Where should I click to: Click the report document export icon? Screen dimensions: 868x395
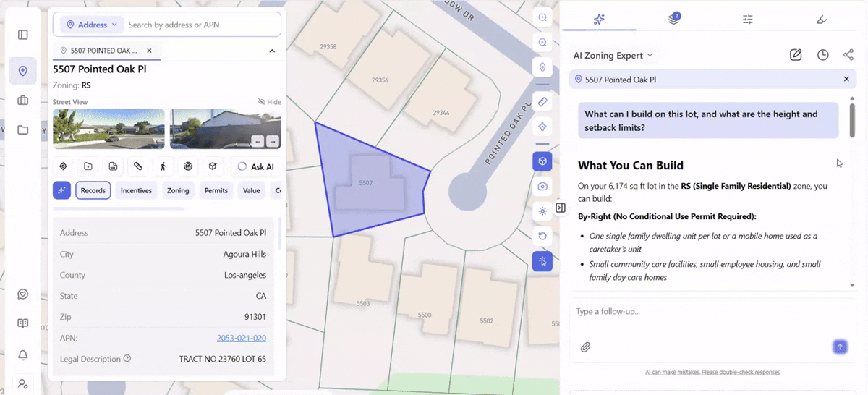coord(113,166)
